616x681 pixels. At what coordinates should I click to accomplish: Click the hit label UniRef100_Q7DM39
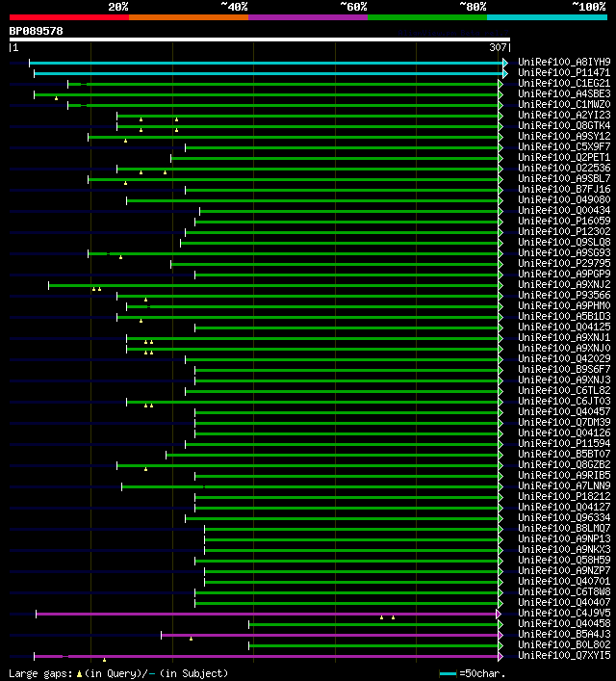click(x=564, y=422)
